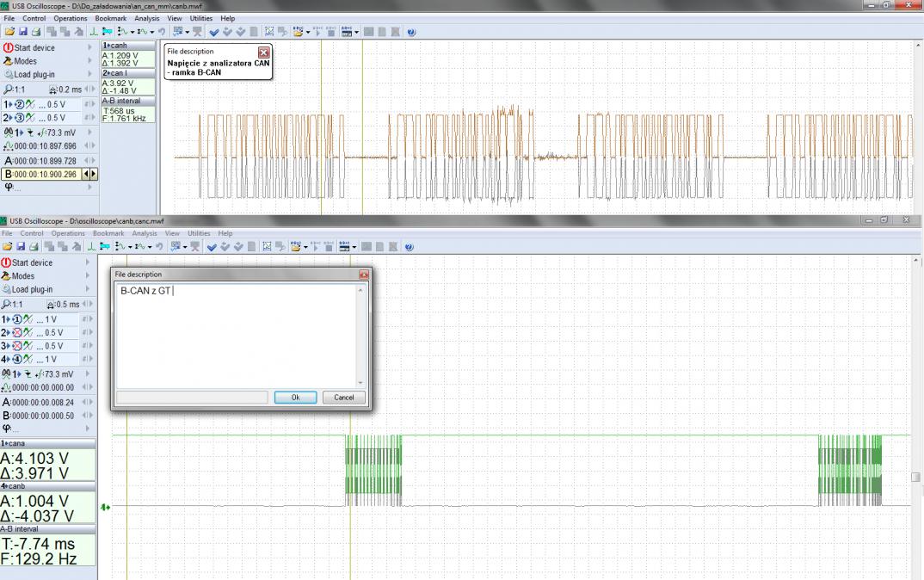Click Save icon in lower window toolbar
This screenshot has width=924, height=580.
point(21,246)
